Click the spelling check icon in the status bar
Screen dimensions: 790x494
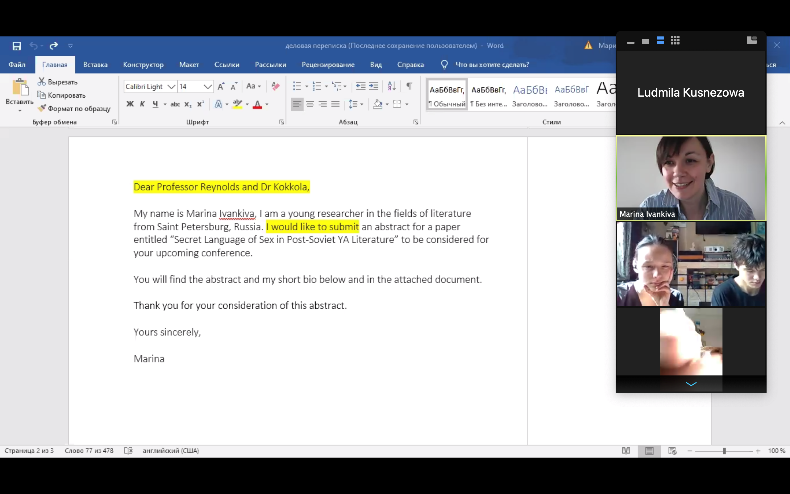coord(128,451)
